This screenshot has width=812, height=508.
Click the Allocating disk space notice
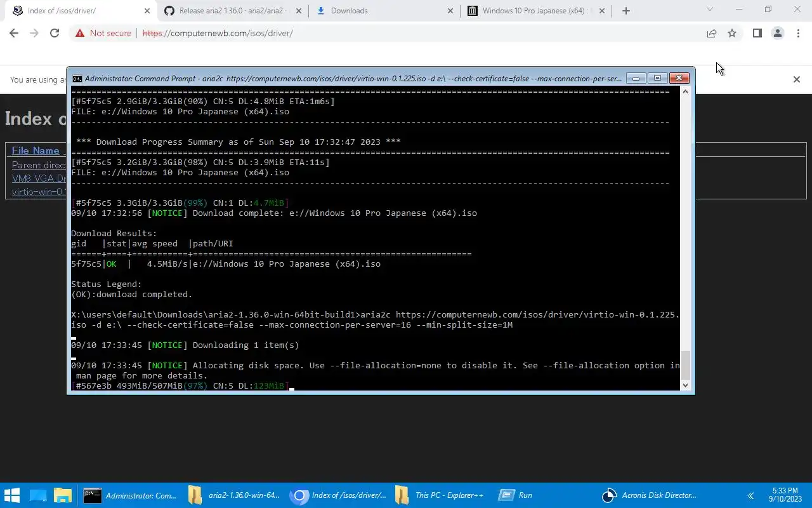coord(376,371)
